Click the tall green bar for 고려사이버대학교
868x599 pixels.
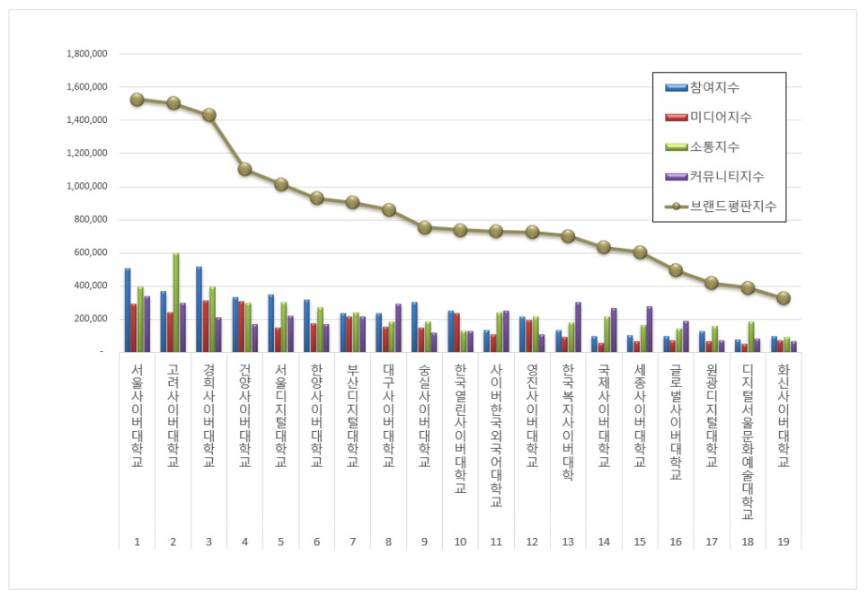176,302
